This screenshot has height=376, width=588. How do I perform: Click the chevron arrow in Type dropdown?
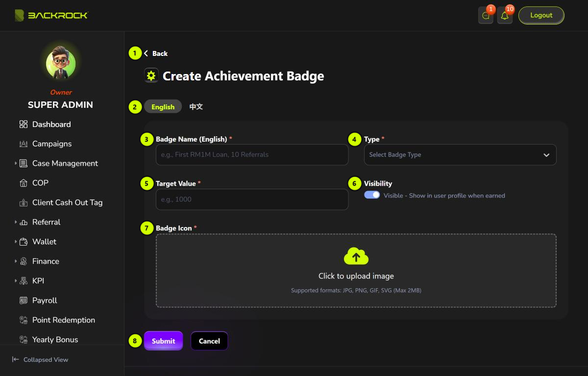tap(546, 155)
